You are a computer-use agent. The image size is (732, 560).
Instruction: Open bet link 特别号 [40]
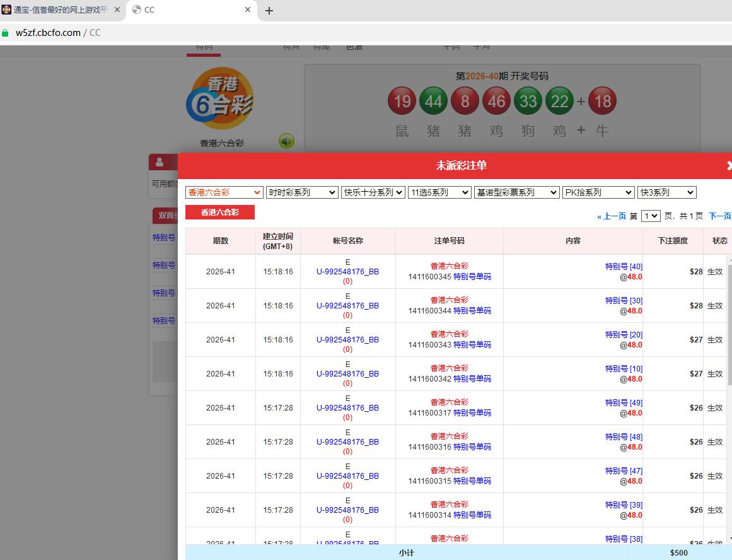pos(624,267)
